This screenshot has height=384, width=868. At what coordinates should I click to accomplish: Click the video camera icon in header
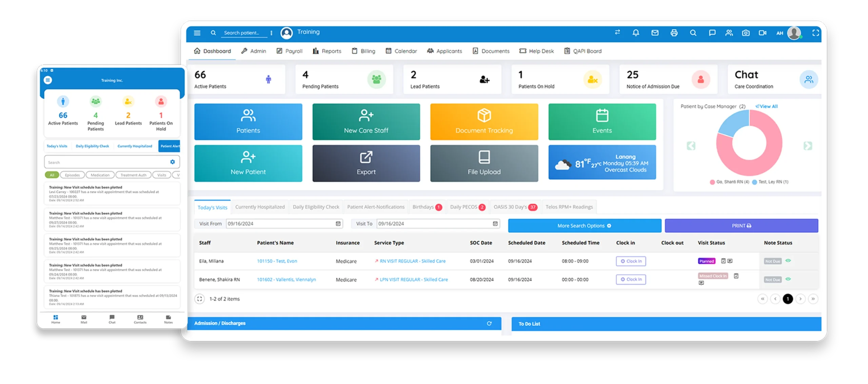763,33
